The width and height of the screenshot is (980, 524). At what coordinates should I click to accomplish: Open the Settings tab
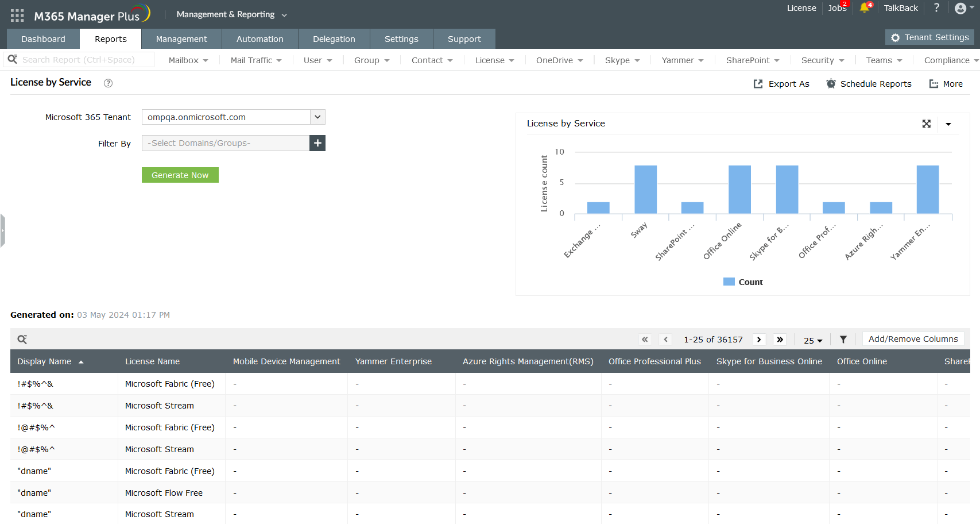click(x=401, y=39)
